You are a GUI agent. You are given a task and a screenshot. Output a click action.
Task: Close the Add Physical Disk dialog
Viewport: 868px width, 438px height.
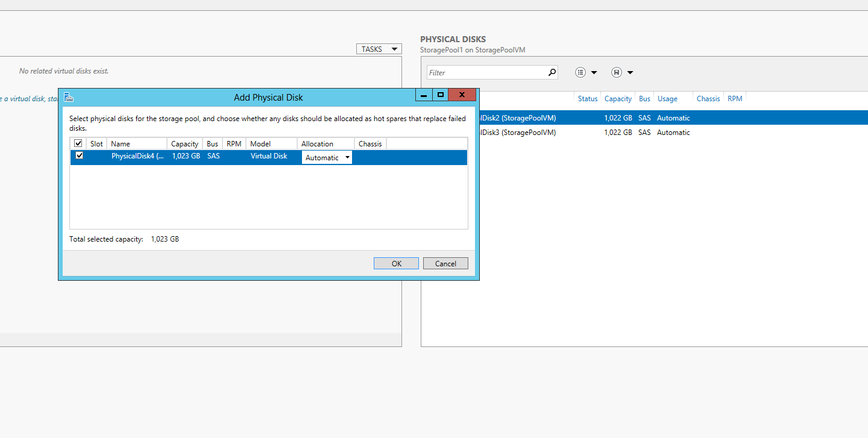pos(462,95)
